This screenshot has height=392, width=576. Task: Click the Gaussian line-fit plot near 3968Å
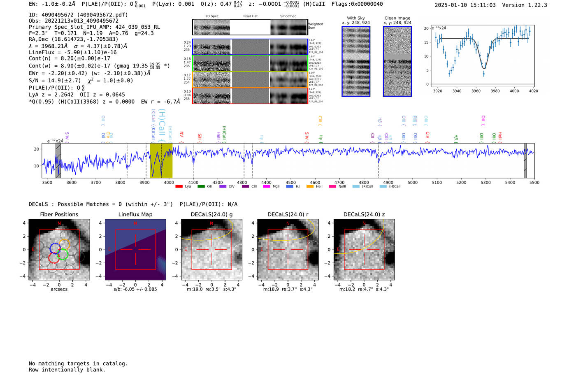483,56
